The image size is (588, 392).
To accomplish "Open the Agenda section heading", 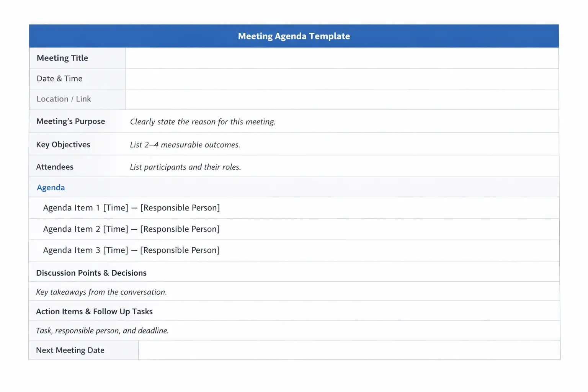I will click(x=51, y=187).
